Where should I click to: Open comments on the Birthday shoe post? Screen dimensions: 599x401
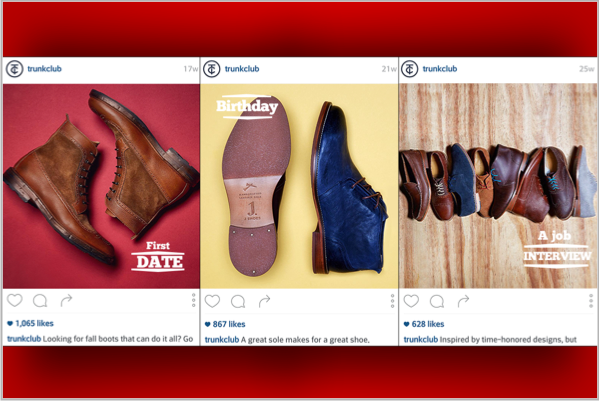tap(238, 302)
